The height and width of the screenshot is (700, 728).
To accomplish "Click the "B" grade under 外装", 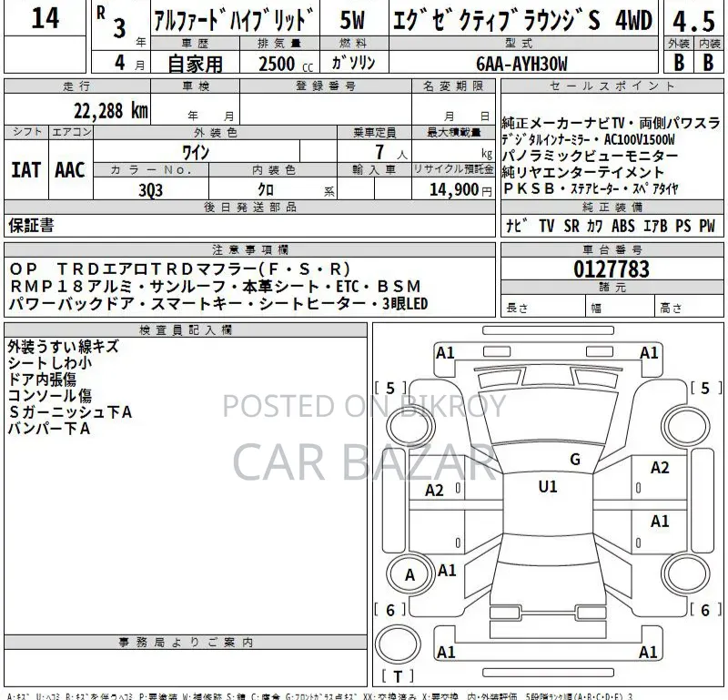I will tap(679, 62).
